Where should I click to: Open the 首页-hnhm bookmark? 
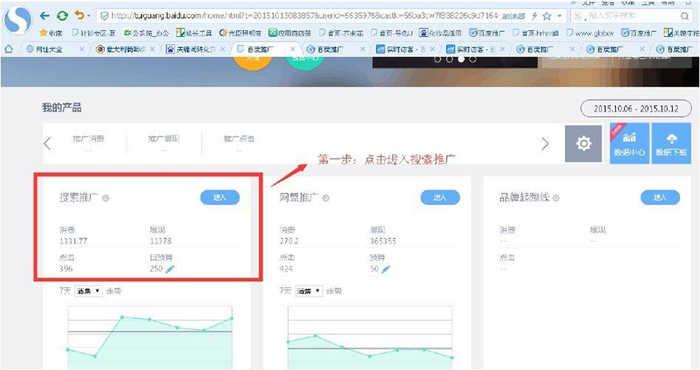pyautogui.click(x=535, y=33)
